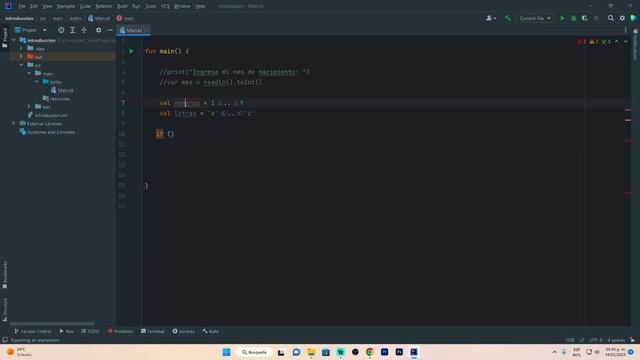Collapse the main folder in project tree
This screenshot has height=360, width=640.
(x=29, y=73)
